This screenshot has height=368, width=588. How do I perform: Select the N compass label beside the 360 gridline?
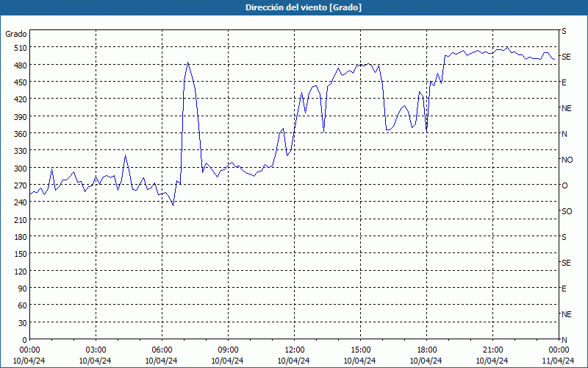(564, 134)
